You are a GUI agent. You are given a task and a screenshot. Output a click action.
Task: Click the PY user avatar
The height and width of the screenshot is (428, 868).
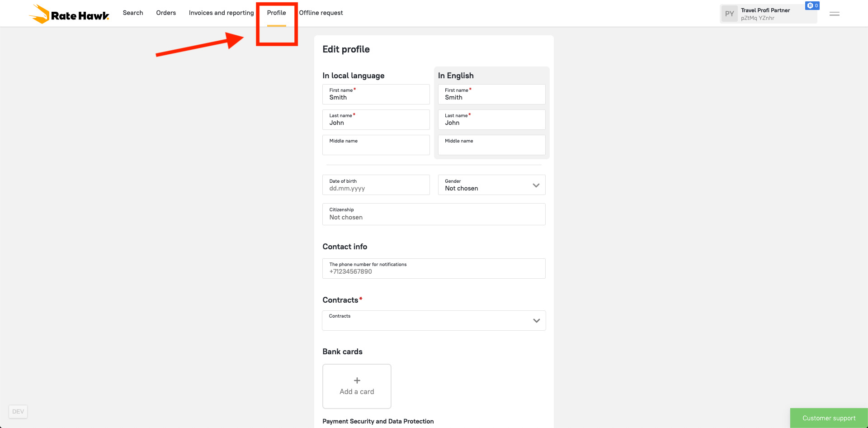click(729, 14)
